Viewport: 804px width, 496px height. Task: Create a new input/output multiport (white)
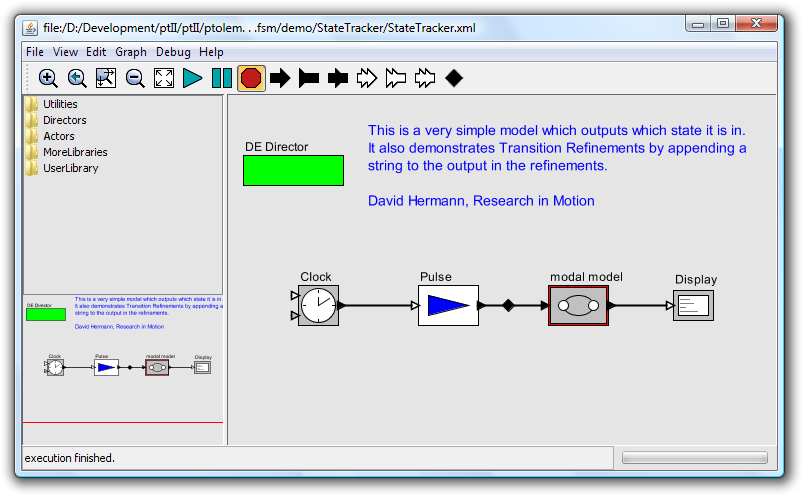point(425,78)
